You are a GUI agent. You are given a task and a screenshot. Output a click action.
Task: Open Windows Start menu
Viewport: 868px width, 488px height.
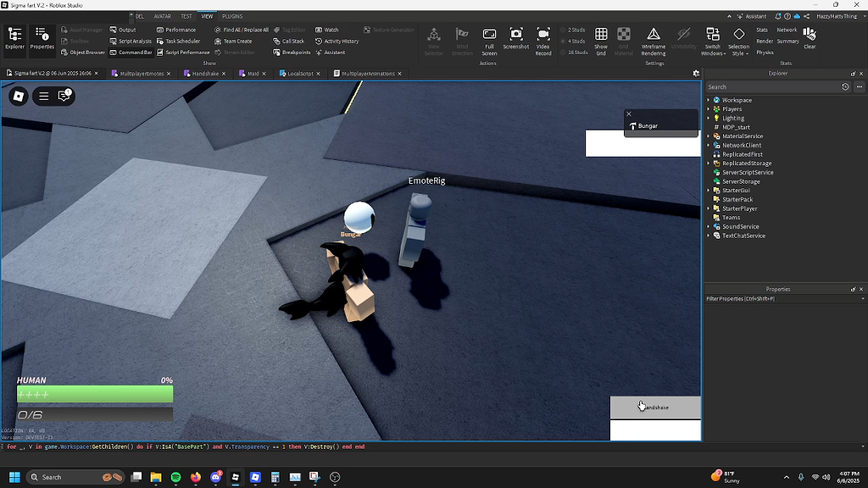click(15, 477)
